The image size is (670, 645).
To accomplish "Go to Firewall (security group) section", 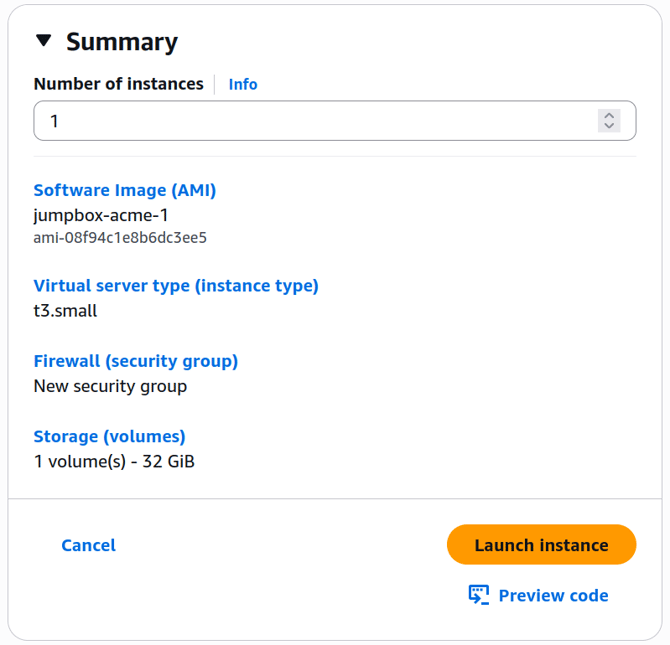I will click(x=135, y=361).
